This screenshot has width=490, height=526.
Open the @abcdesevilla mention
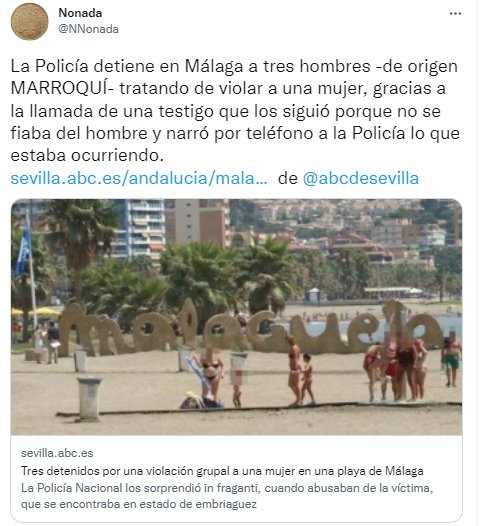(x=361, y=178)
